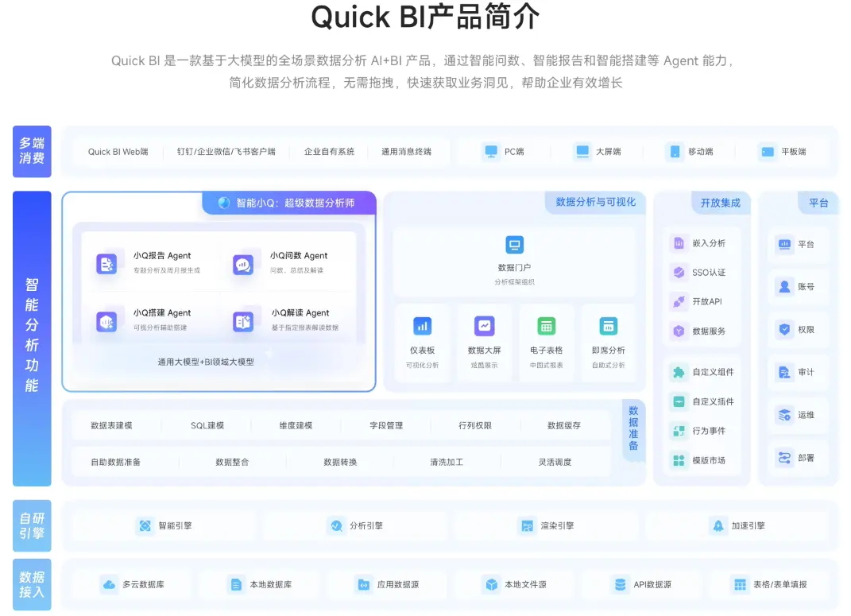Click the 维度建模 item
The width and height of the screenshot is (851, 616).
pyautogui.click(x=296, y=425)
